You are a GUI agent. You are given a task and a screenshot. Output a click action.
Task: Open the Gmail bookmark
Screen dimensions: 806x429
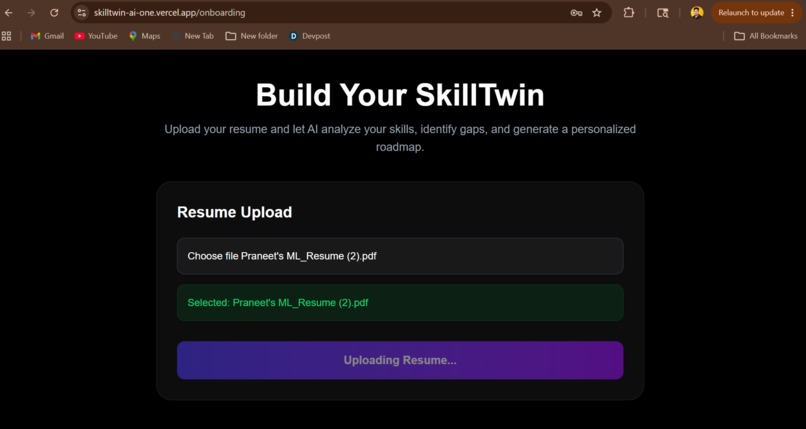pyautogui.click(x=47, y=36)
